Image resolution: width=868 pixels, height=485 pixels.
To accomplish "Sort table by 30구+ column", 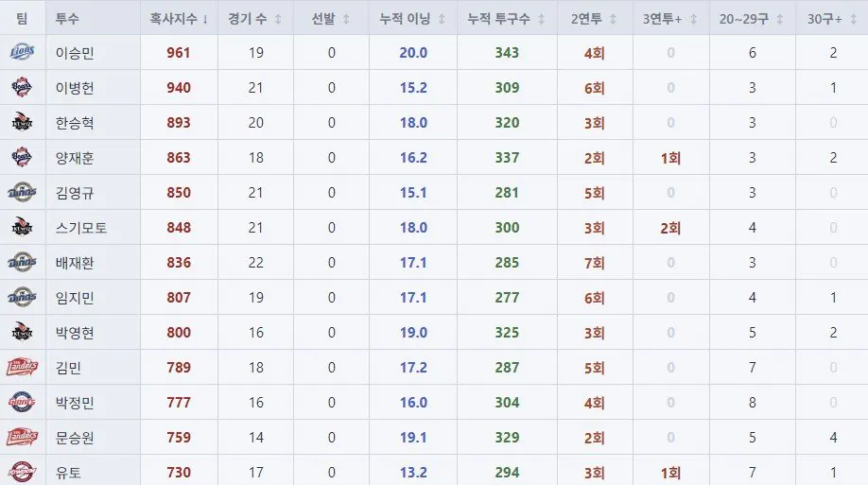I will tap(832, 19).
